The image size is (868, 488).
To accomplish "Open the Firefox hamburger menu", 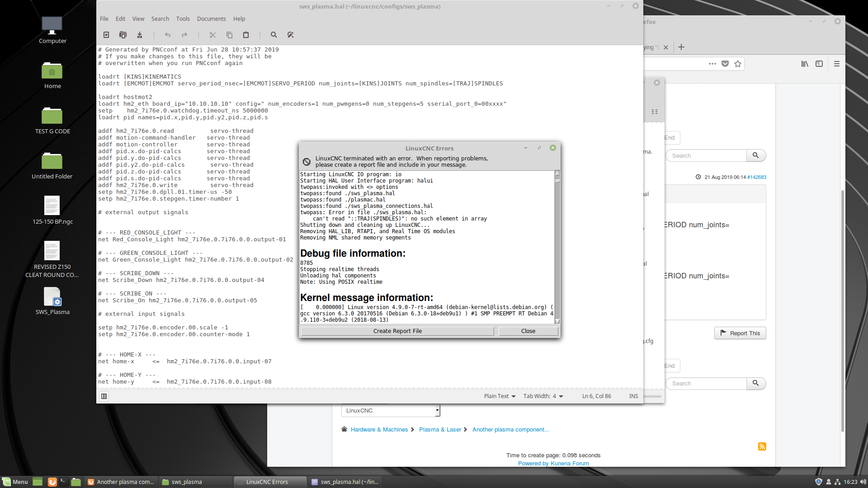I will [837, 64].
